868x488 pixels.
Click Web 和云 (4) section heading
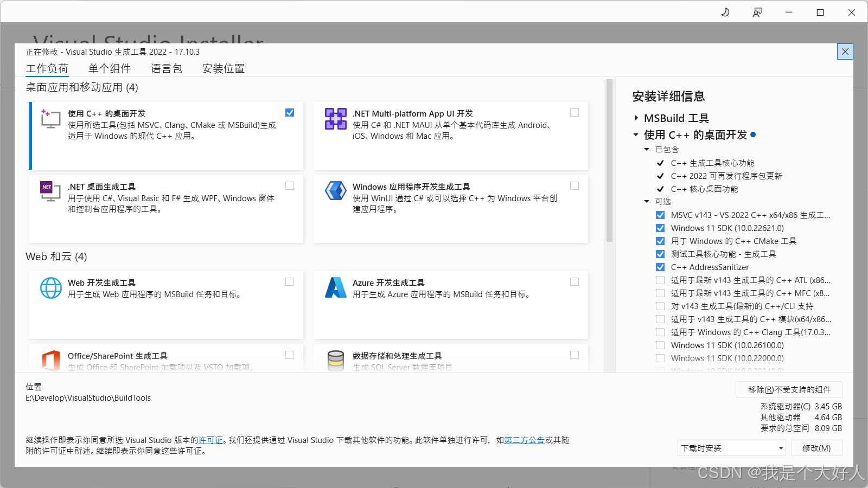pyautogui.click(x=56, y=256)
